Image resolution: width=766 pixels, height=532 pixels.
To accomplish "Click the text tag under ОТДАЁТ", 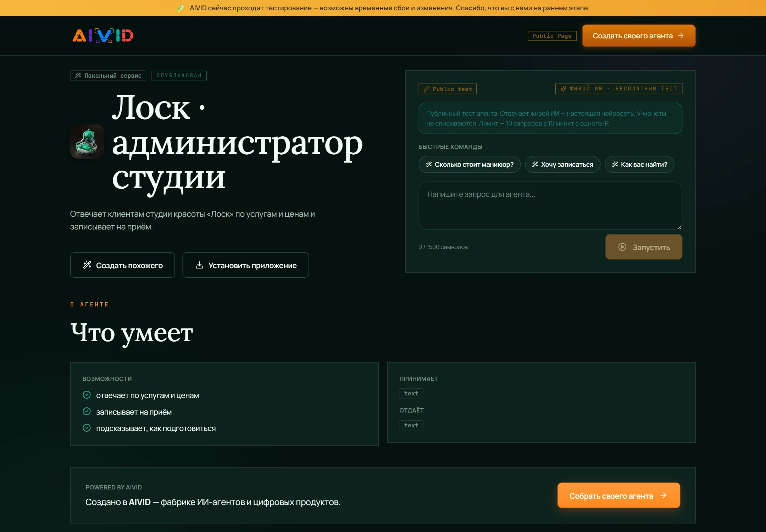I will (x=411, y=426).
